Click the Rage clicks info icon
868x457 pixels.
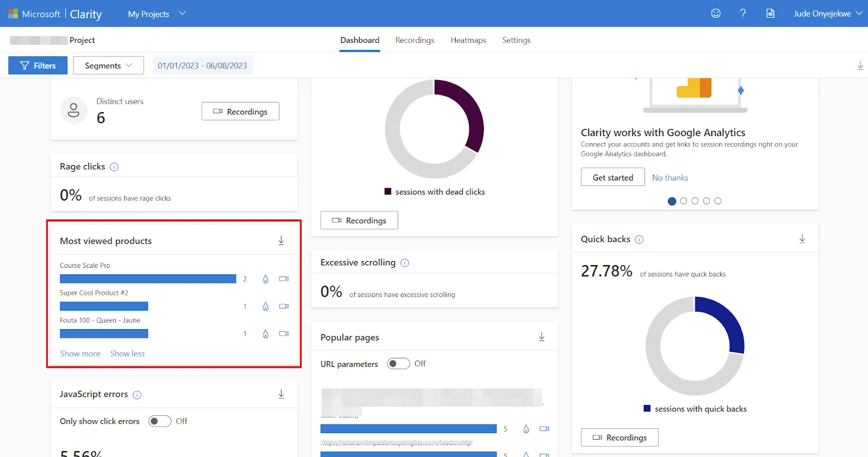[114, 167]
